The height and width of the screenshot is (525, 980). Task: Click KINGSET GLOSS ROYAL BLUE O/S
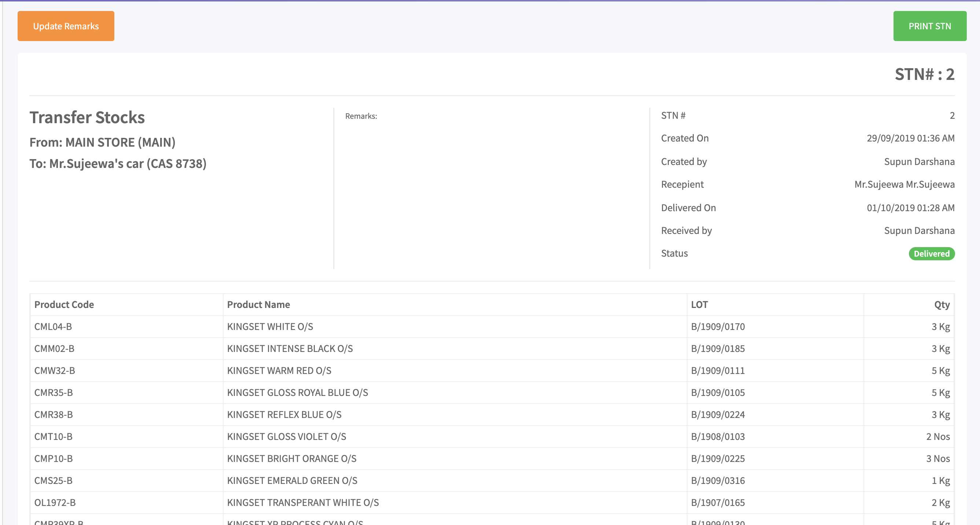[x=298, y=393]
